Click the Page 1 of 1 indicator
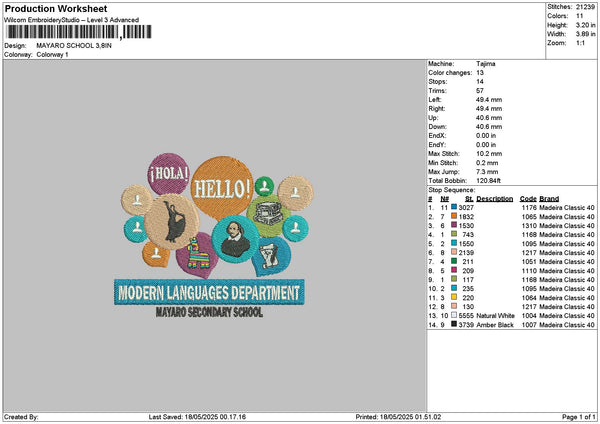600x424 pixels. tap(579, 417)
